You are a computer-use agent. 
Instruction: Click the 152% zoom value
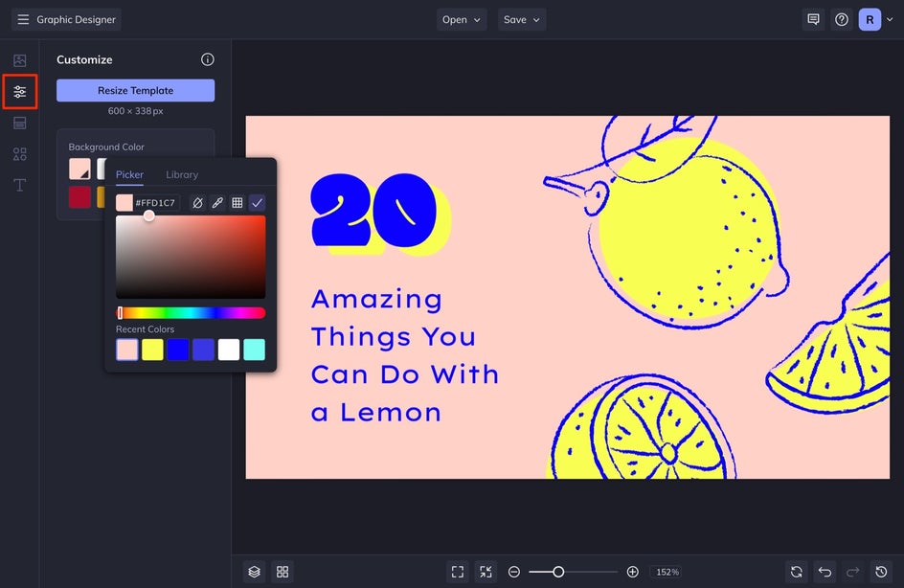click(x=667, y=572)
